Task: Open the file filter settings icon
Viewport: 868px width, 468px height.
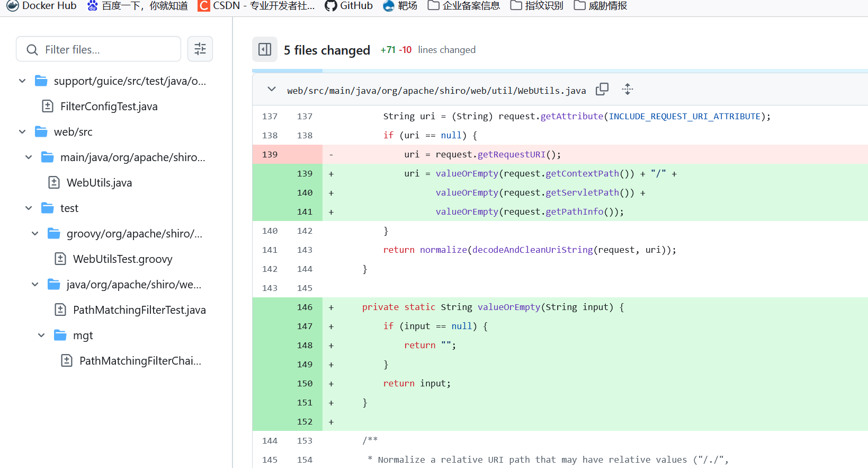Action: 200,49
